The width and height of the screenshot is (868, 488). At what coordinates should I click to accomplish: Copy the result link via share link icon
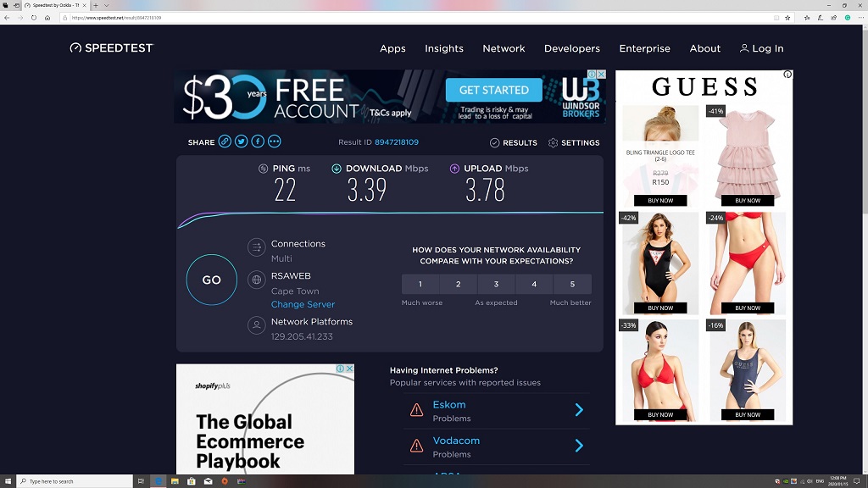224,141
